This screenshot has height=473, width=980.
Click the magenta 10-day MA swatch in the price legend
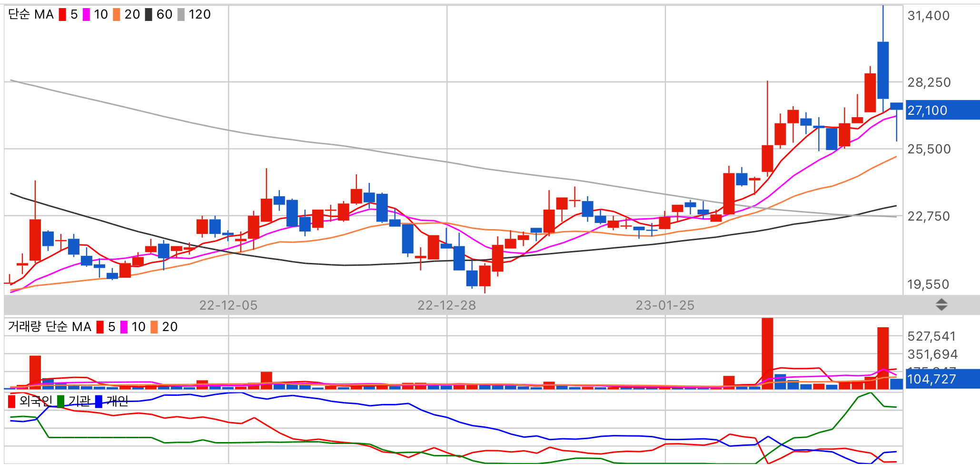[x=86, y=15]
